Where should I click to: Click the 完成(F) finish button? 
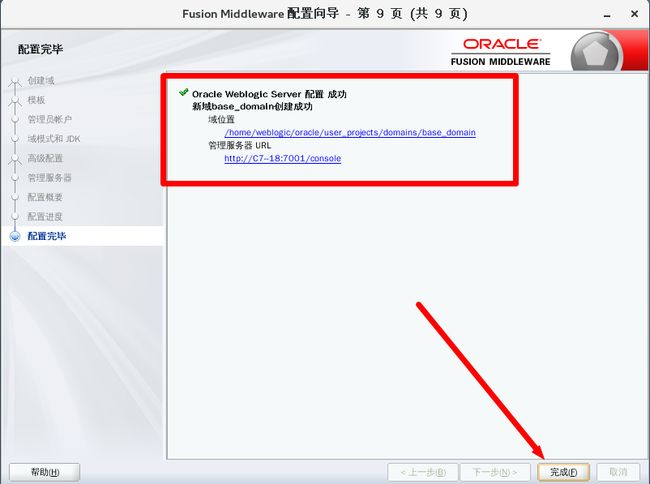(x=563, y=472)
